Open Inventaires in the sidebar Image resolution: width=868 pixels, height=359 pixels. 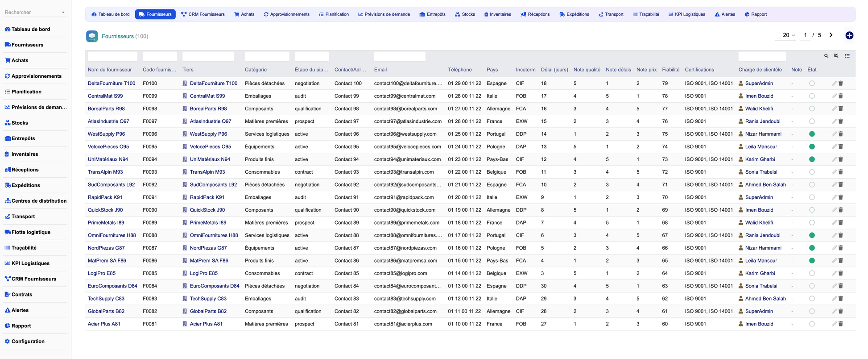tap(21, 154)
